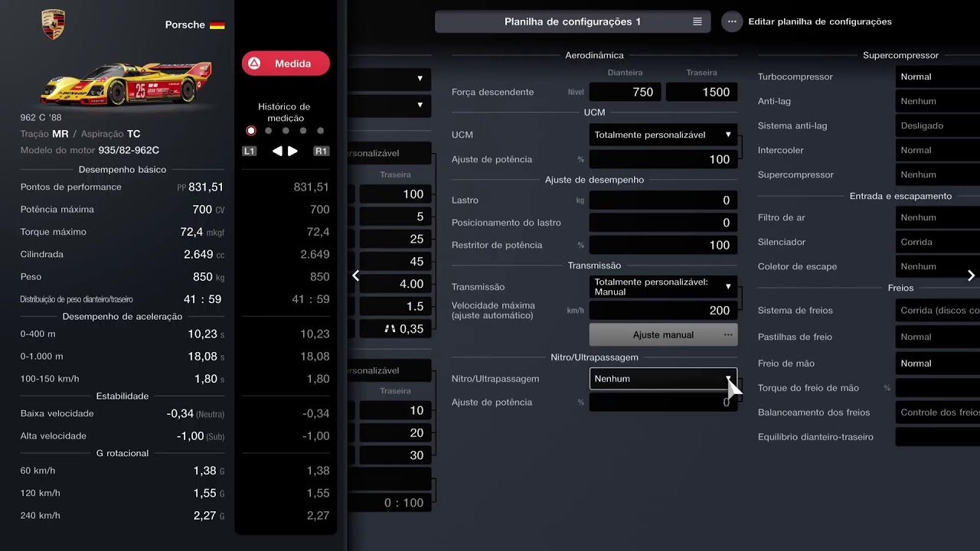Click the Equilíbrio dianteiro-traseiro field
Image resolution: width=980 pixels, height=551 pixels.
coord(937,437)
